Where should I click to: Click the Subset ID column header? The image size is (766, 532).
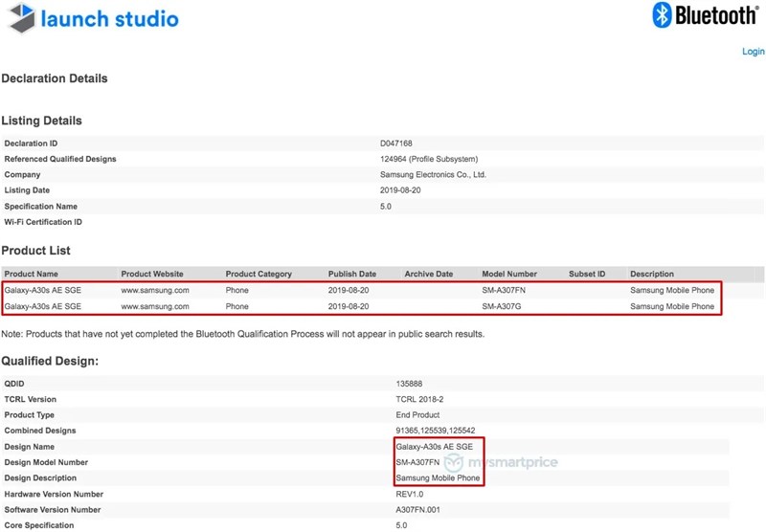click(x=587, y=274)
